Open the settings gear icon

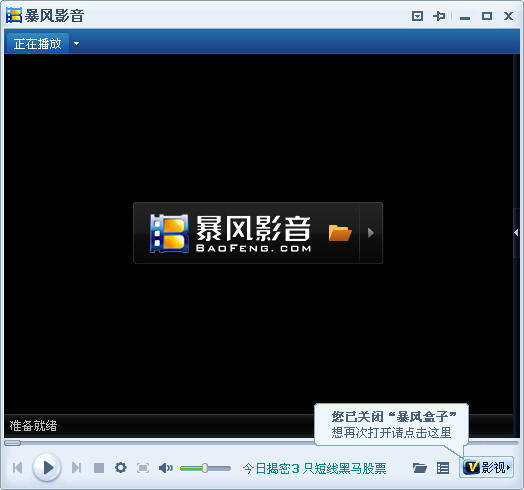click(121, 468)
